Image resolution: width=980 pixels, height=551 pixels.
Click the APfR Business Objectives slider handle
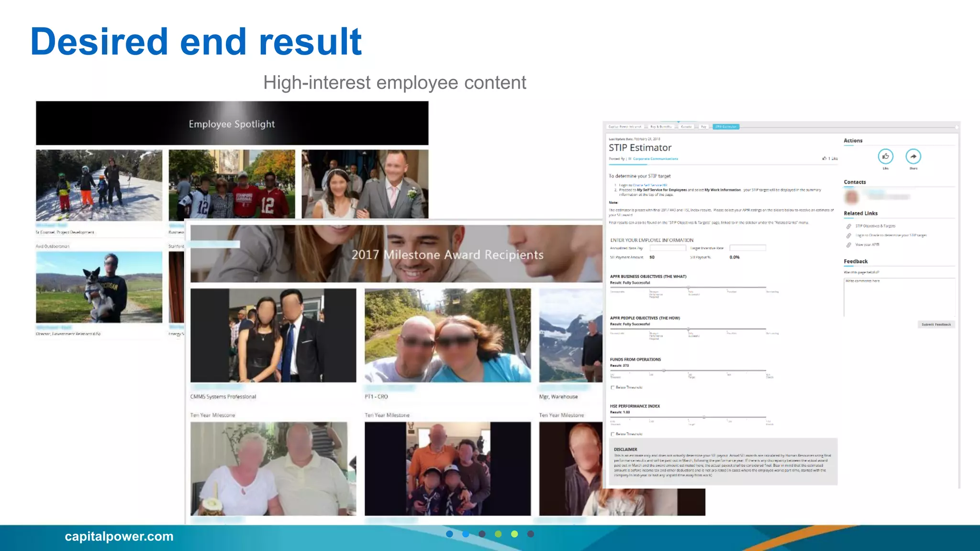point(689,288)
